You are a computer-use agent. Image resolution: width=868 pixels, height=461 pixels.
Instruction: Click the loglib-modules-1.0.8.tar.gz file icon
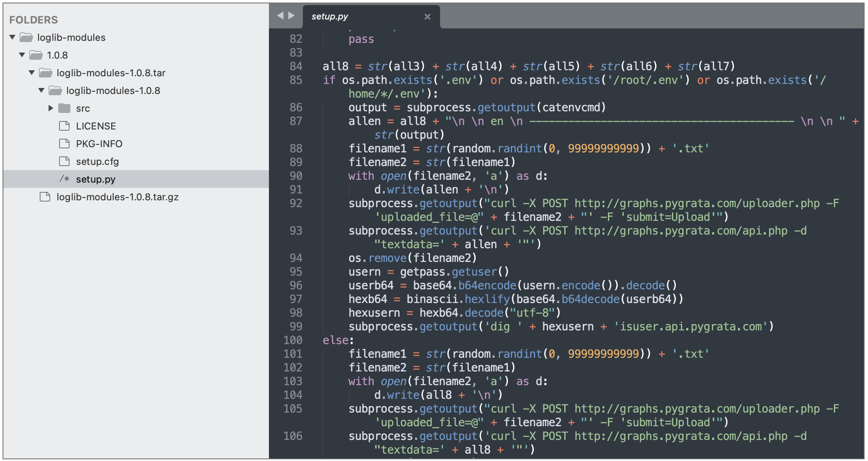[45, 197]
